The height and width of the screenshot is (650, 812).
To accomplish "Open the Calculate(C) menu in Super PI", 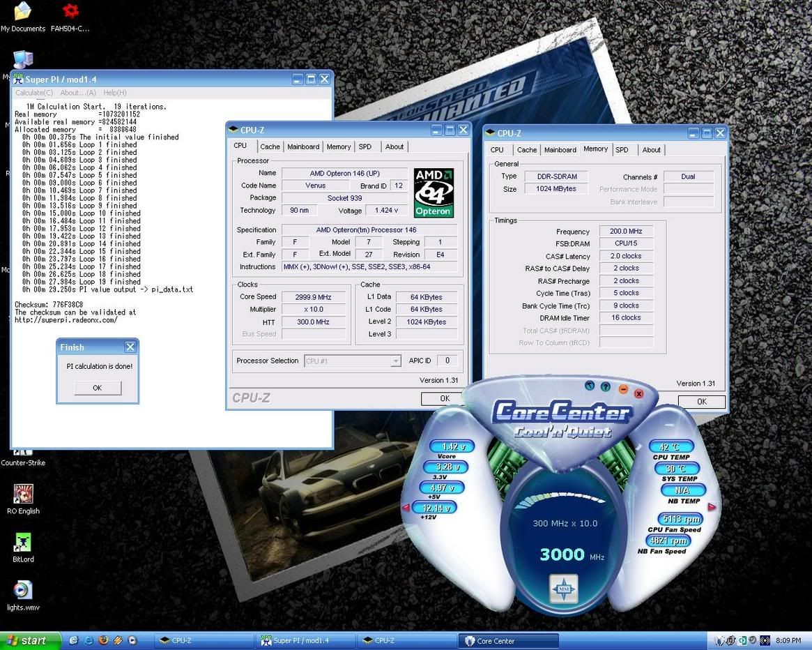I will point(33,92).
